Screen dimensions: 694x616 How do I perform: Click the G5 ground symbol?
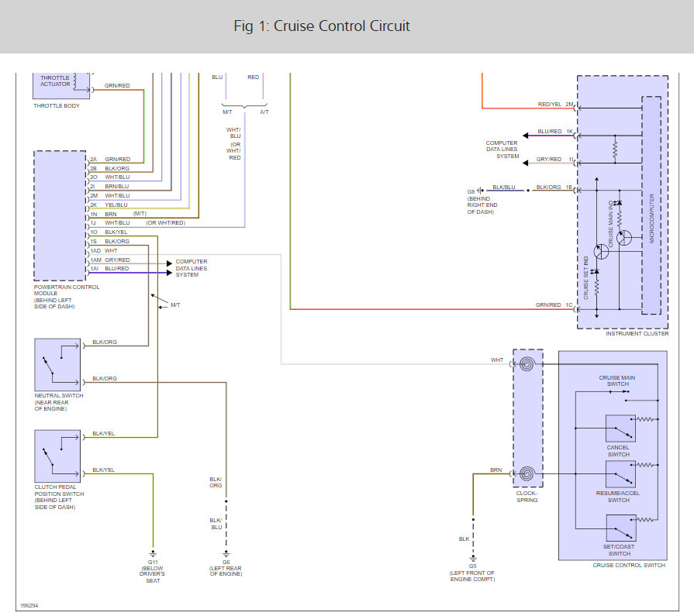[473, 558]
